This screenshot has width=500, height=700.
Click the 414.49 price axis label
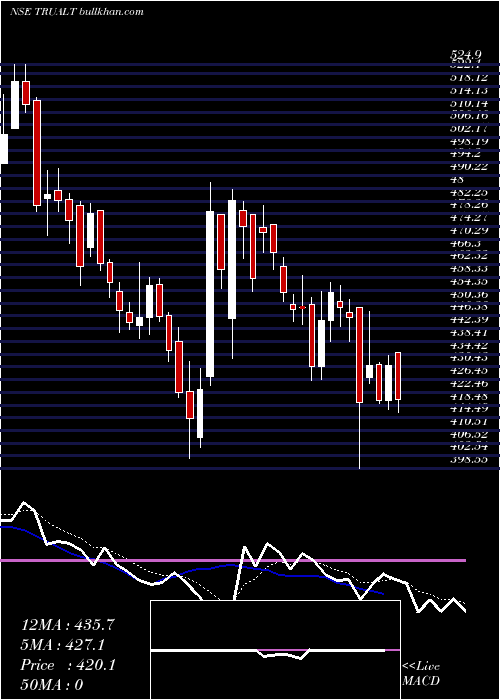click(469, 408)
